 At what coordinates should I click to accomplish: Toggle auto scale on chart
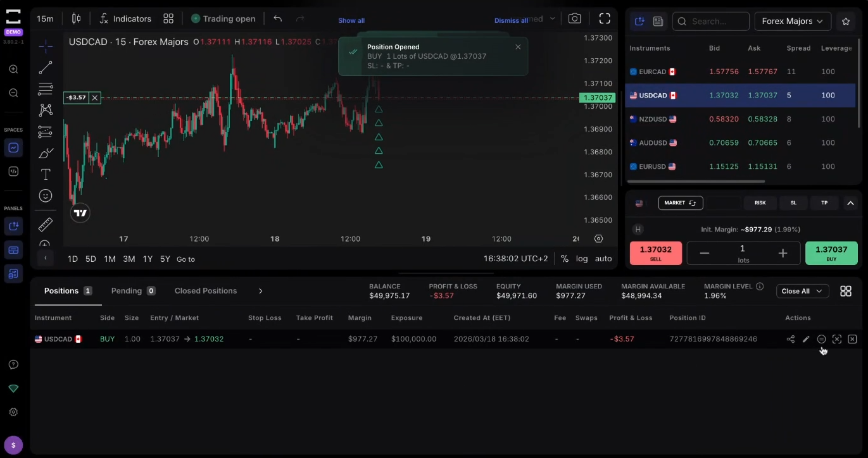tap(603, 259)
